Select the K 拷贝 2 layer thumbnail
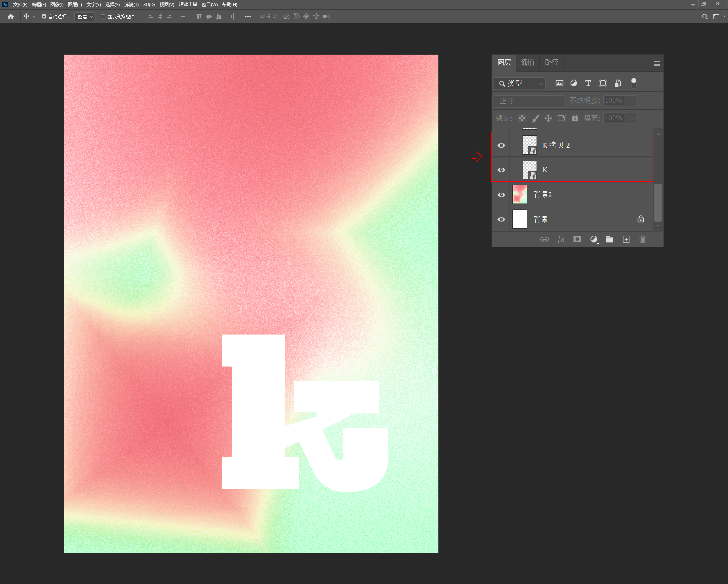This screenshot has height=584, width=728. 529,145
